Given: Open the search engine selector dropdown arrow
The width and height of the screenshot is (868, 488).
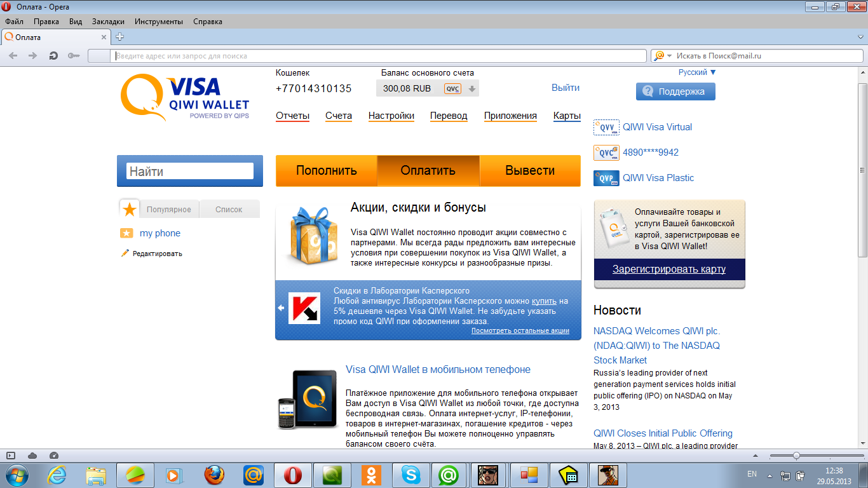Looking at the screenshot, I should pos(669,56).
